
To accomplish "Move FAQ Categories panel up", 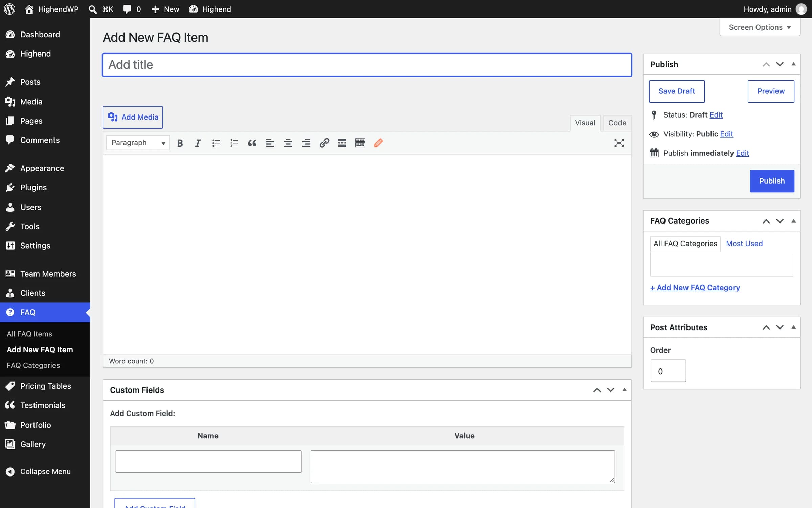I will coord(766,221).
